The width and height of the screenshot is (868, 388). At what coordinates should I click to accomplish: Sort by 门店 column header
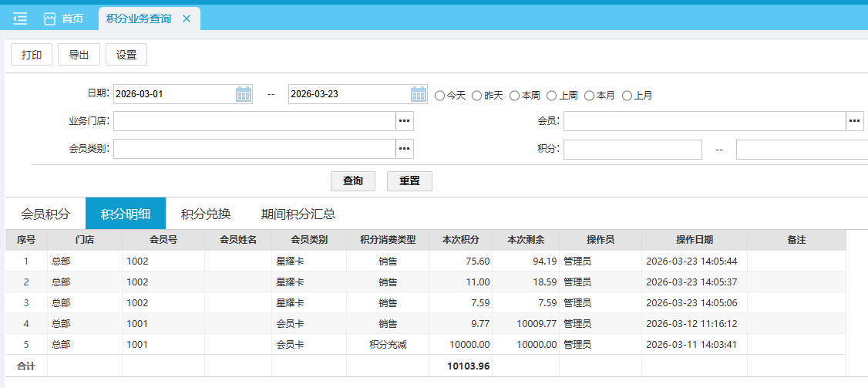pos(85,240)
